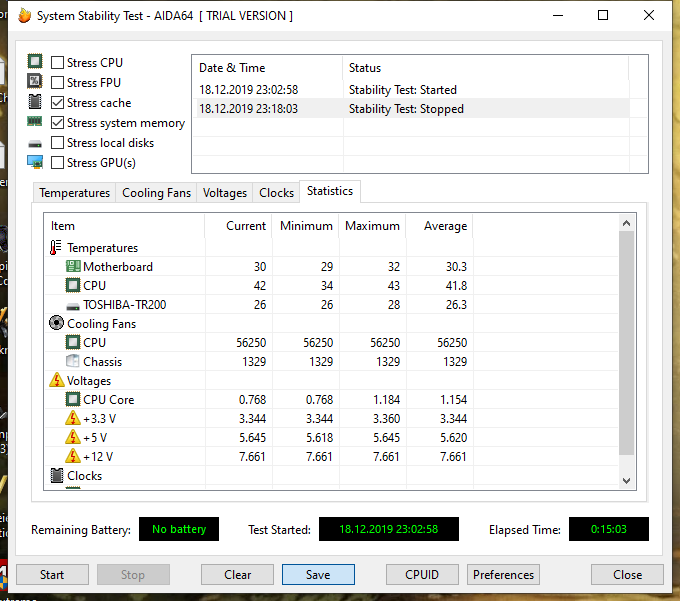Click the chip icon of Clocks group
This screenshot has width=680, height=601.
[x=57, y=476]
